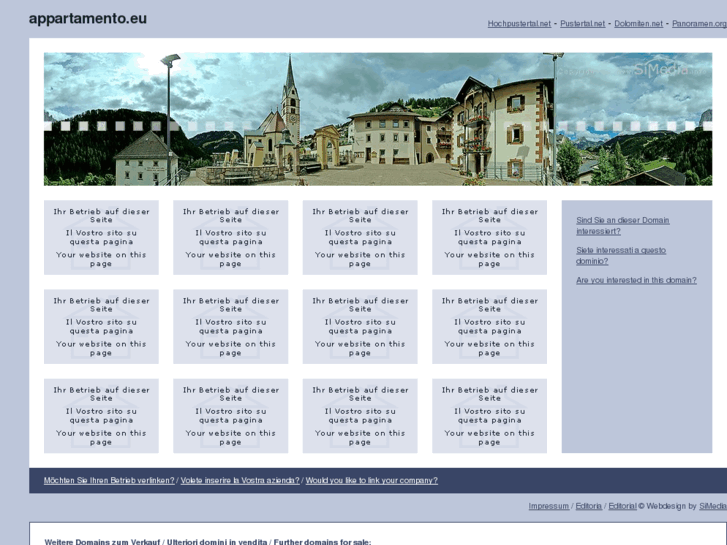
Task: Open the Hochpustertal.net link
Action: pos(519,24)
